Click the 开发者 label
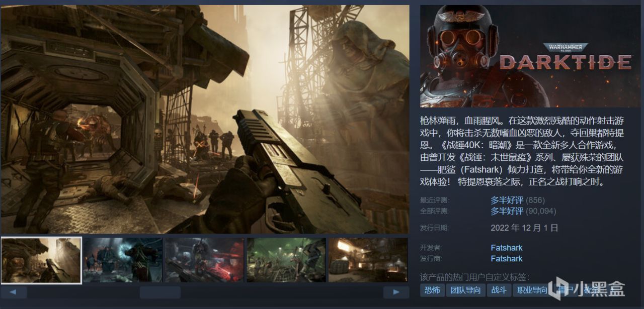Image resolution: width=644 pixels, height=309 pixels. coord(431,248)
